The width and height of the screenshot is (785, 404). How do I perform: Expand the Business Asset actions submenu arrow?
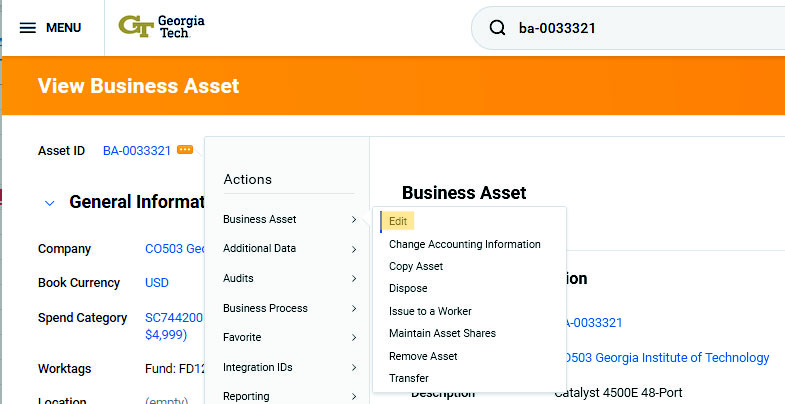coord(354,219)
